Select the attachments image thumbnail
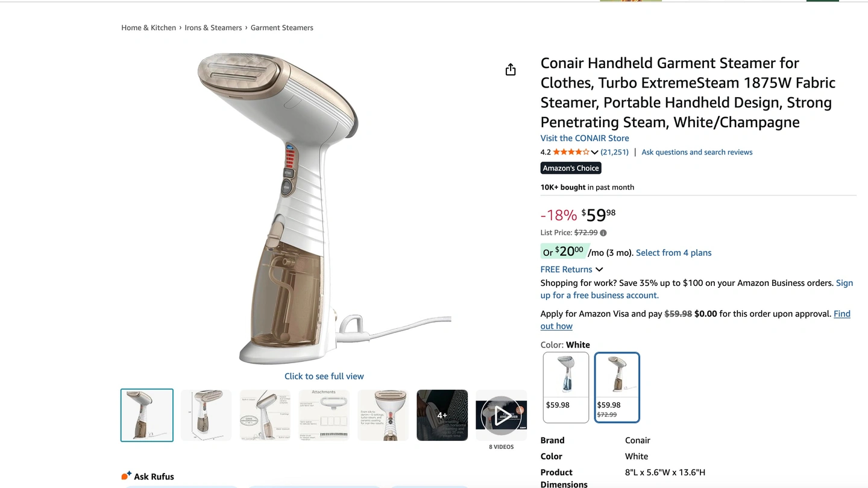This screenshot has height=488, width=868. point(324,415)
